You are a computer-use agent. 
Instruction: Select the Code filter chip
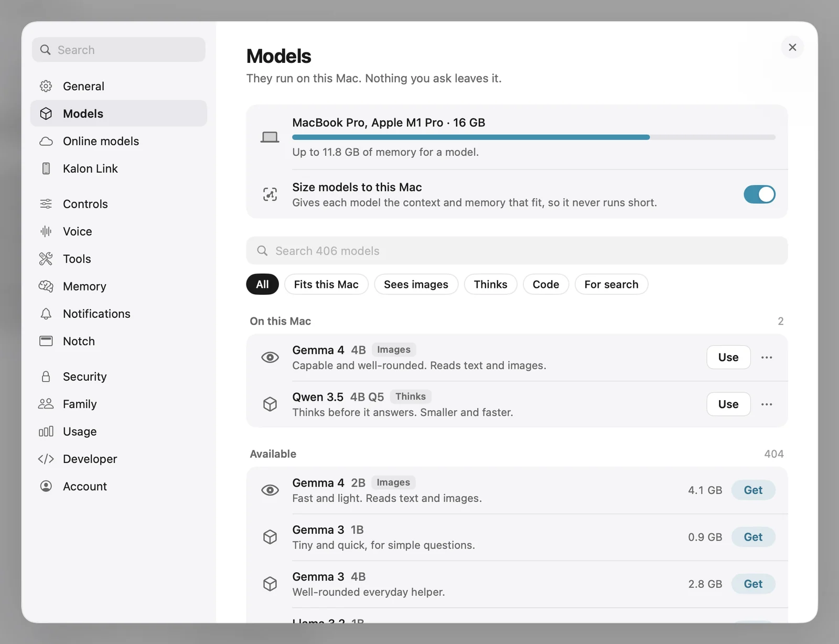[546, 284]
